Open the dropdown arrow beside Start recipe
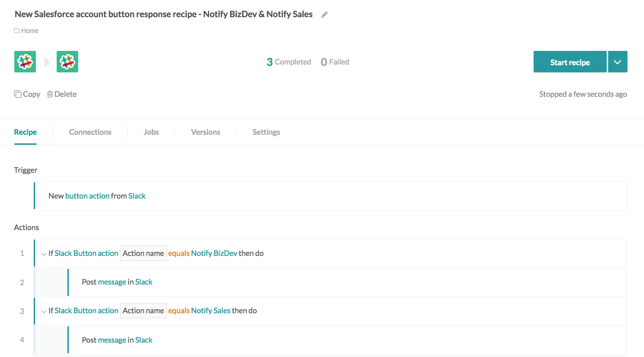Screen dimensions: 644x357 pos(617,62)
